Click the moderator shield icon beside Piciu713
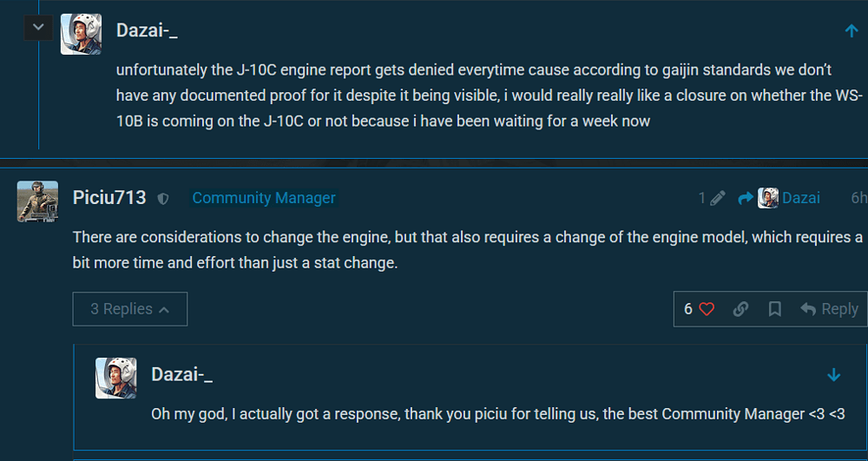 (x=163, y=199)
